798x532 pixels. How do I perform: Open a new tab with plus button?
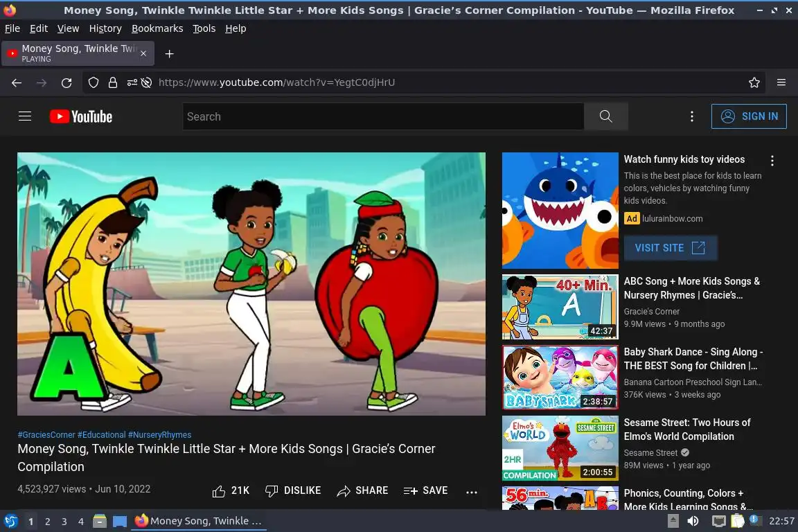click(170, 53)
